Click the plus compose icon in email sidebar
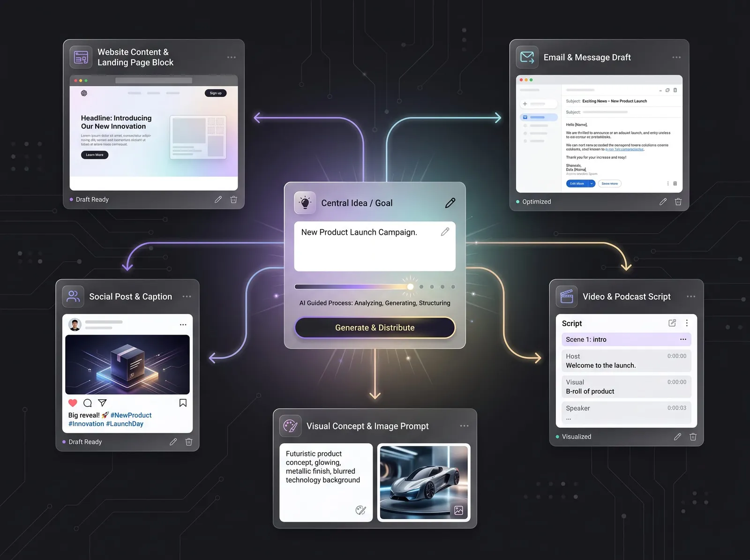 click(x=525, y=104)
